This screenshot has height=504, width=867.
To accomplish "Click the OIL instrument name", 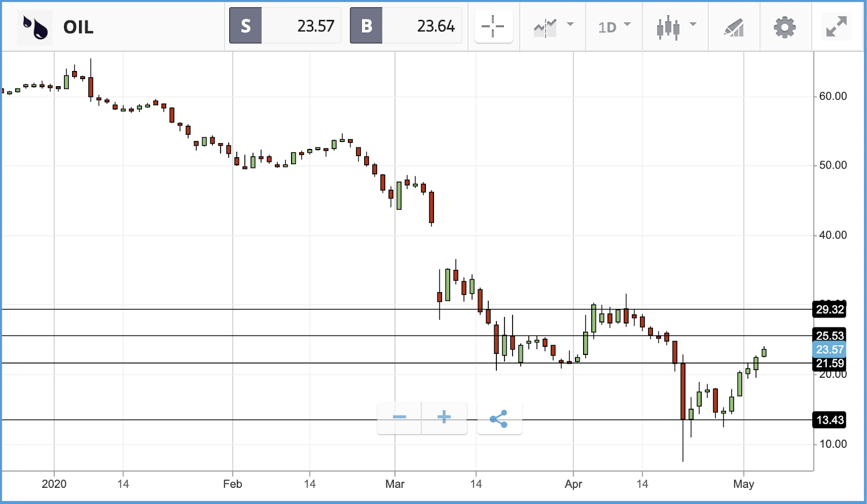I will point(78,27).
